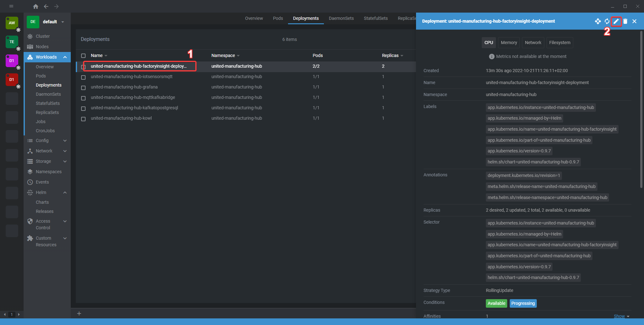This screenshot has width=644, height=325.
Task: Click the Show link for Affinities
Action: 619,316
